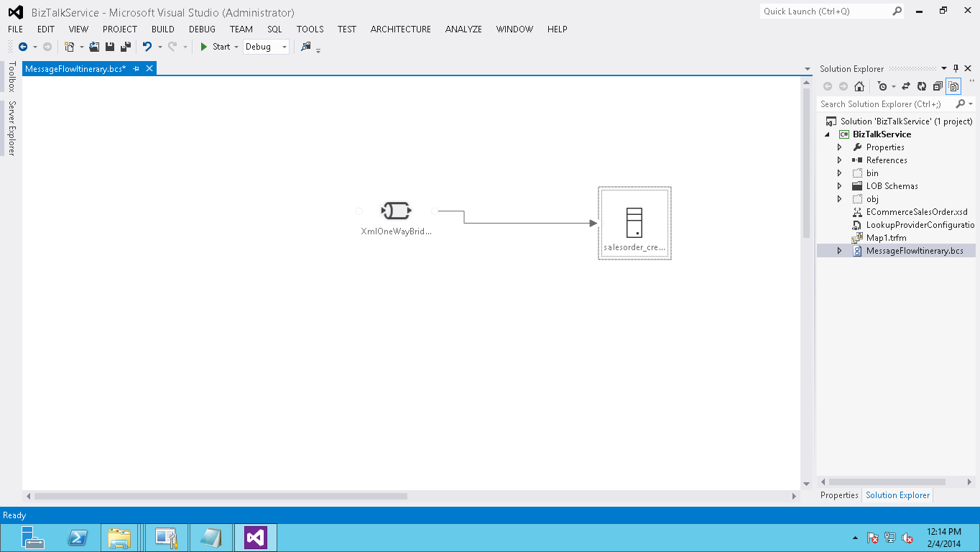Switch to the Properties tab at the bottom
This screenshot has width=980, height=552.
tap(839, 495)
